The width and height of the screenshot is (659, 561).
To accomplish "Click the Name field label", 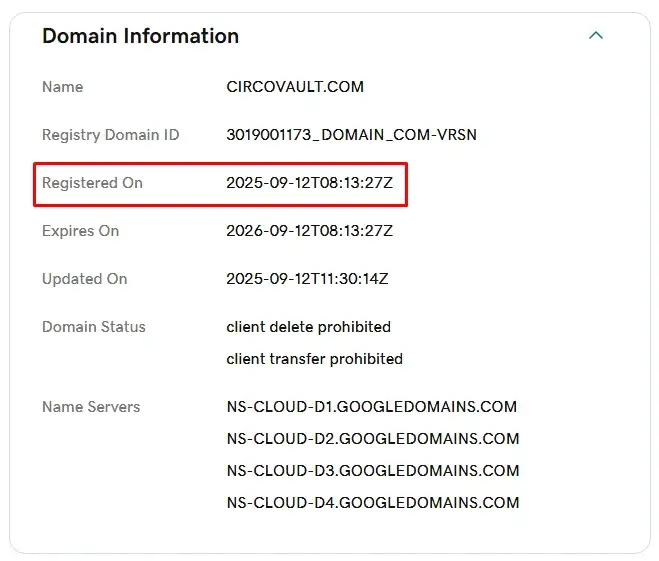I will [63, 87].
